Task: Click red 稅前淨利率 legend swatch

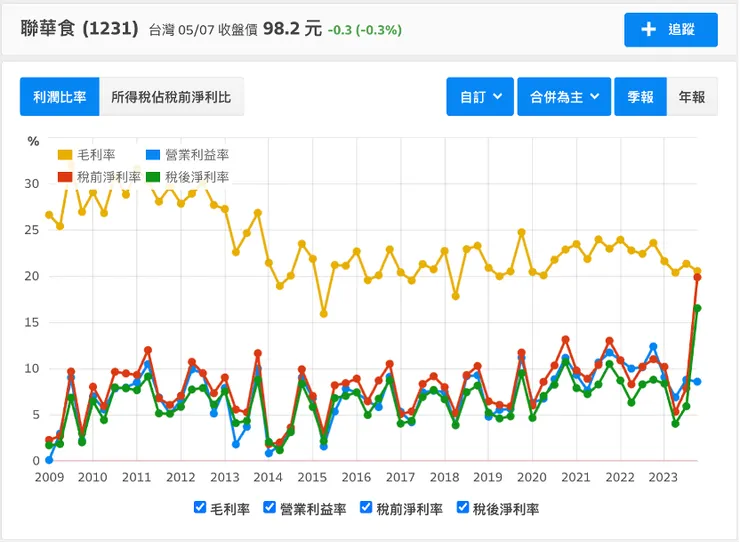Action: (65, 177)
